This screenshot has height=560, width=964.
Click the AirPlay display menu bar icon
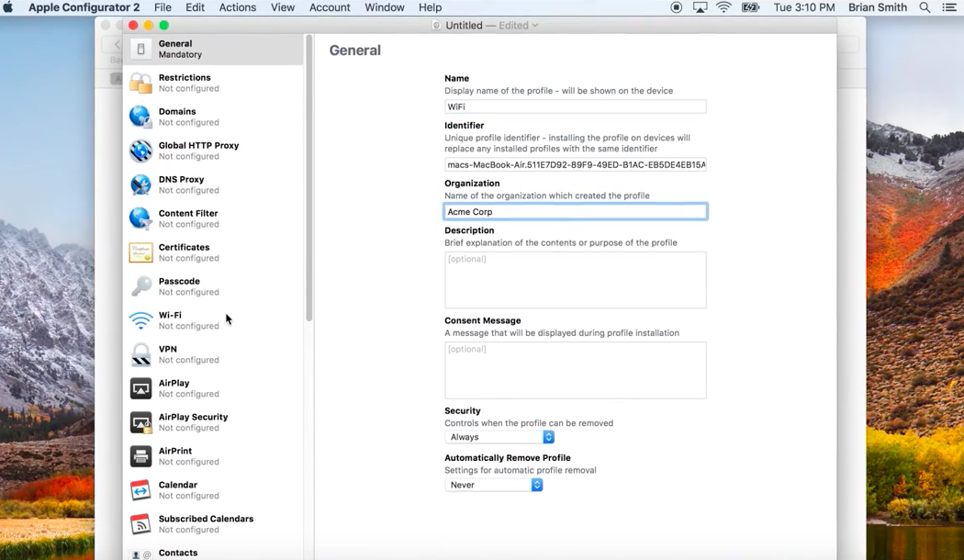coord(701,7)
